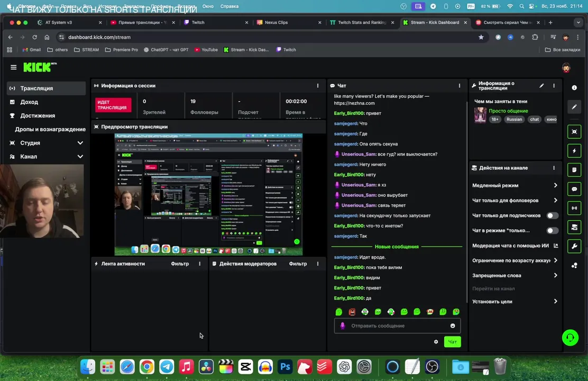Open the green support headset button
This screenshot has width=588, height=381.
coord(570,338)
